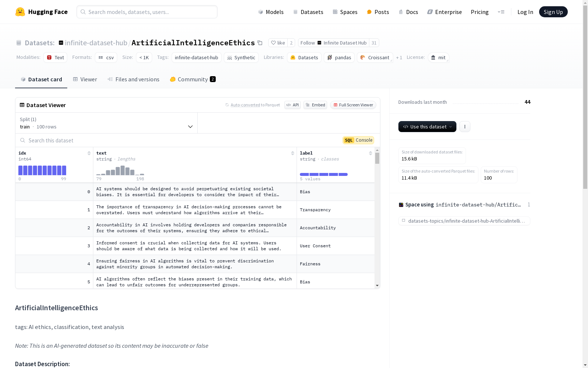Sort the idx column

click(89, 153)
